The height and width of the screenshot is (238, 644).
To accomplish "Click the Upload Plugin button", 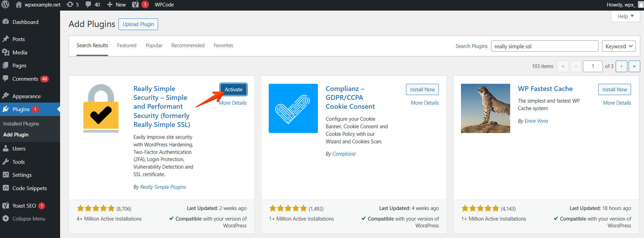I will 138,24.
